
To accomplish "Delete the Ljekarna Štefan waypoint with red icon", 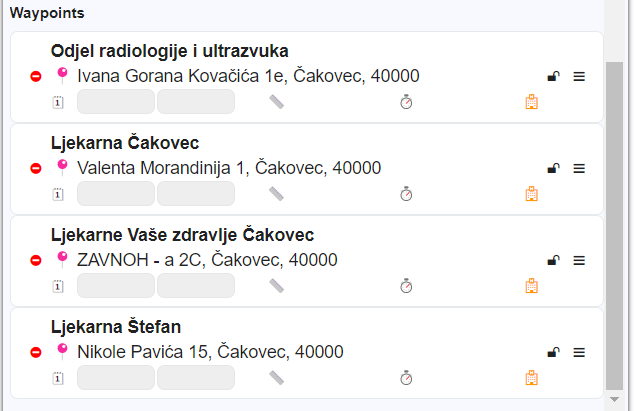I will pos(36,352).
